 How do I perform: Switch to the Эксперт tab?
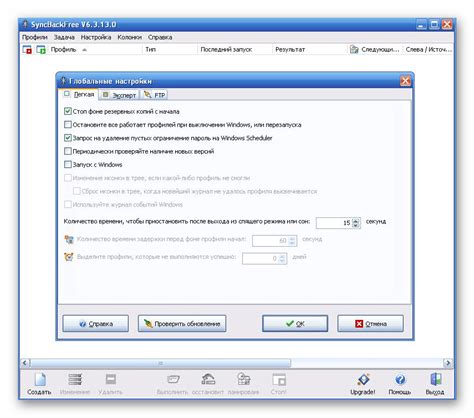(120, 95)
